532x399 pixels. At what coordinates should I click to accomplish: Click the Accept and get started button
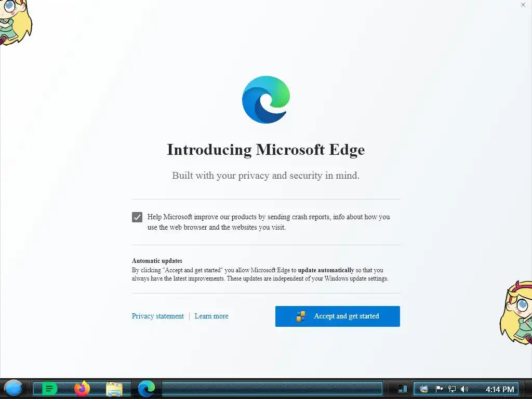pos(338,316)
